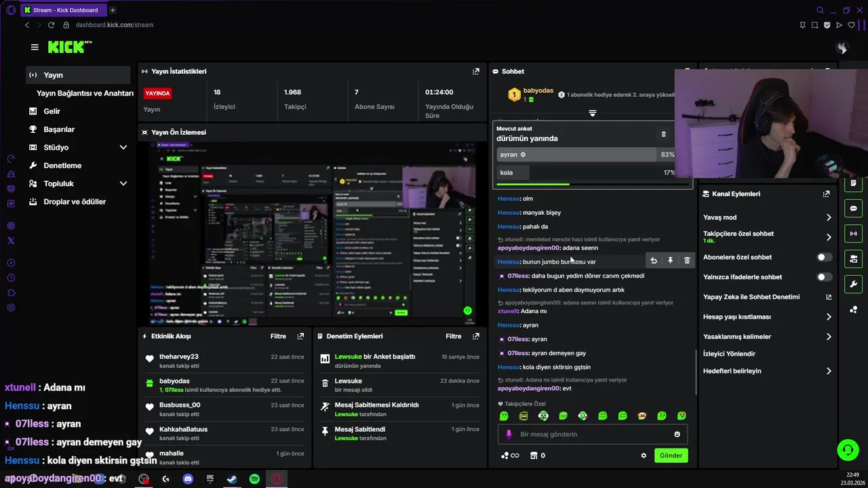This screenshot has width=868, height=488.
Task: Click the green poll timer progress bar
Action: tap(533, 184)
